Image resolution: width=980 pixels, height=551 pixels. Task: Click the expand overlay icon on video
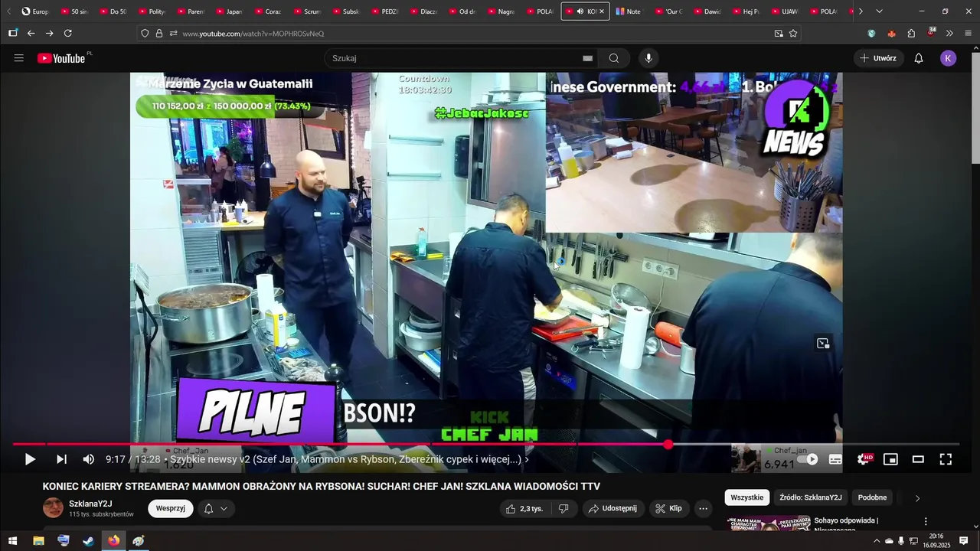click(x=823, y=344)
